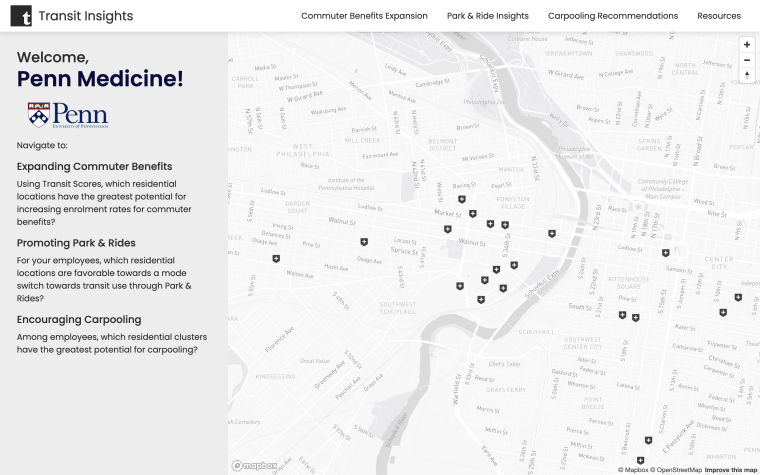
Task: Select hospital marker above Kater St
Action: (x=723, y=313)
